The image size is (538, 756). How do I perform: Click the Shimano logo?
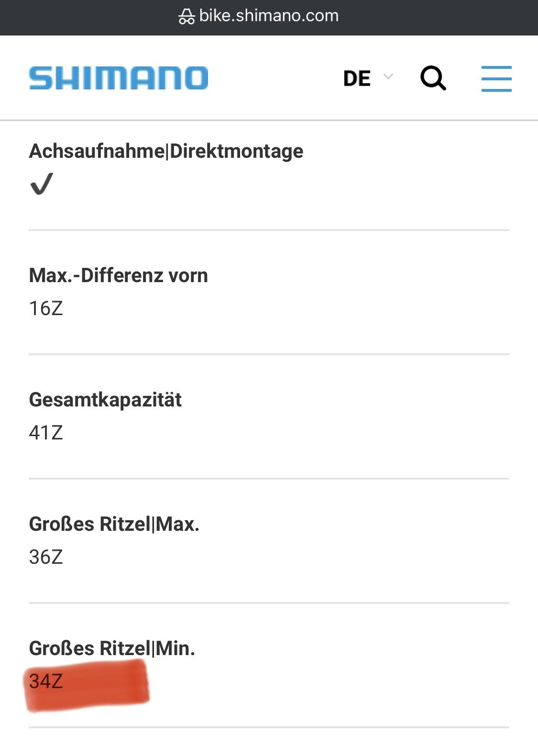tap(119, 78)
